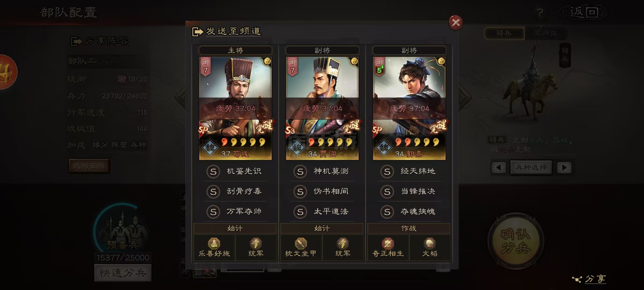This screenshot has width=644, height=290.
Task: Open the question mark help icon
Action: (x=540, y=12)
